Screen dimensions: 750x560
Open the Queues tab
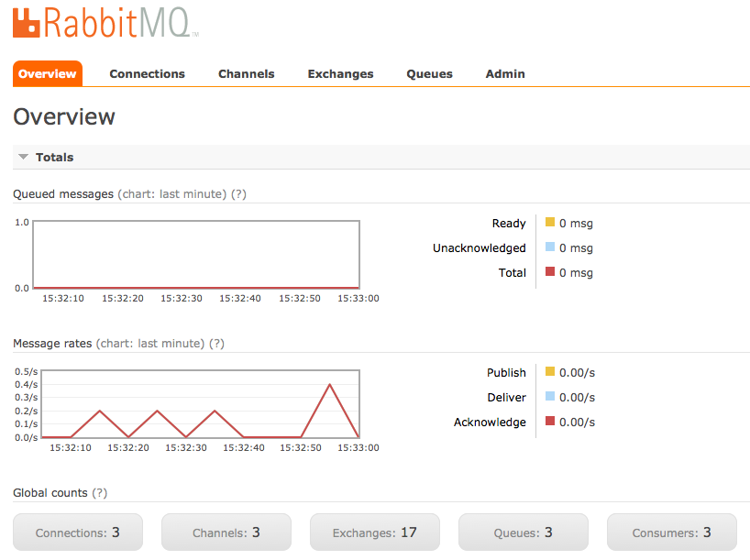pyautogui.click(x=429, y=74)
